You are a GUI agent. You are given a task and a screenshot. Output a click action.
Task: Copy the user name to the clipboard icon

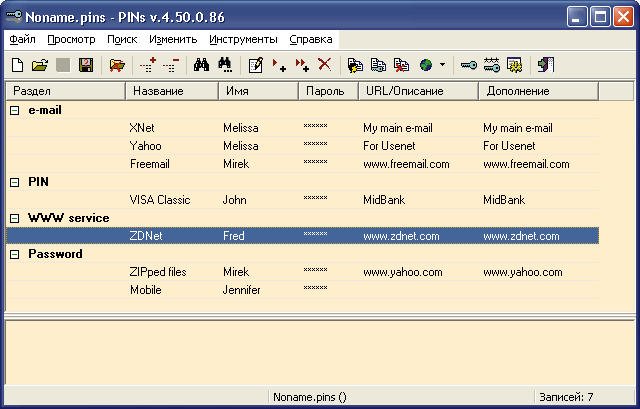click(355, 65)
